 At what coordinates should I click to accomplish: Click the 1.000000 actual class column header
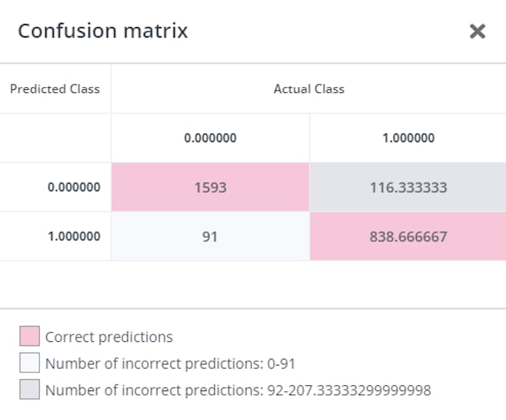(408, 138)
